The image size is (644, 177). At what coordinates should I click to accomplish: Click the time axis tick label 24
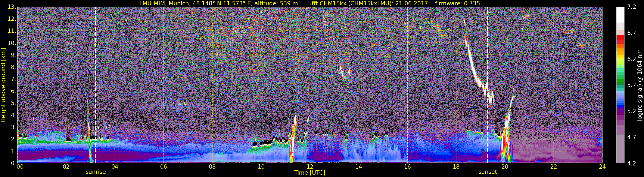602,167
